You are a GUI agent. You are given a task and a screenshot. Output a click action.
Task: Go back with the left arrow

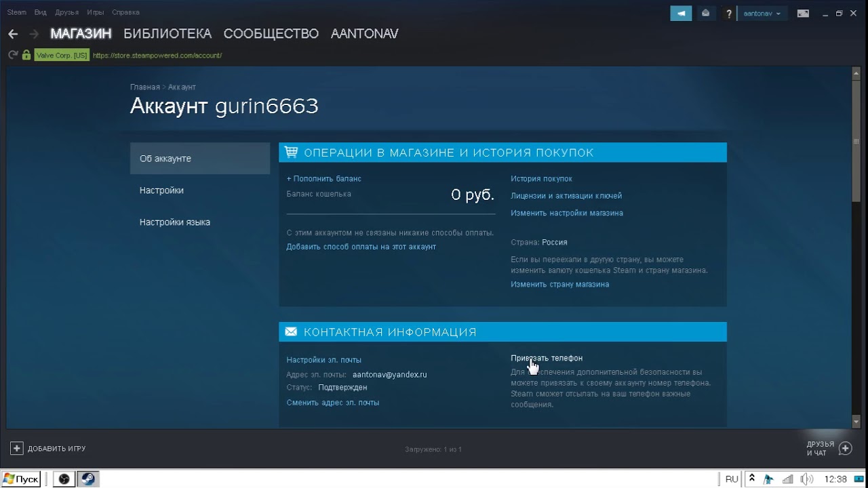13,34
